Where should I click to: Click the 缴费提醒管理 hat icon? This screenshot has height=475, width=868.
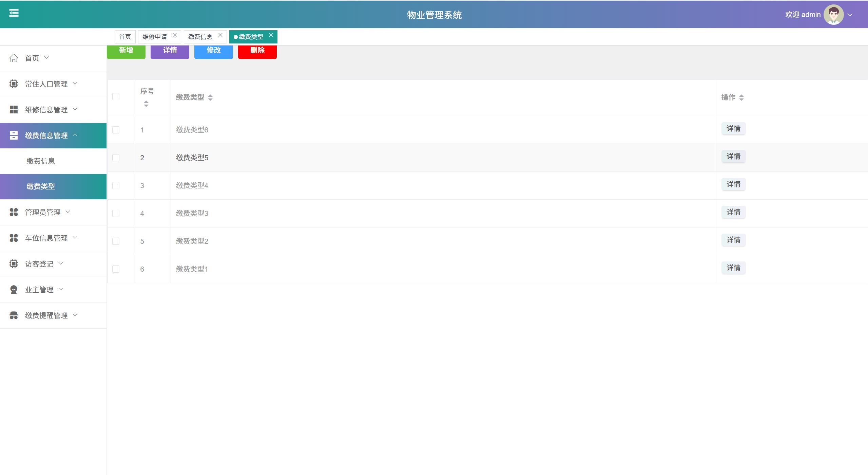[x=14, y=315]
